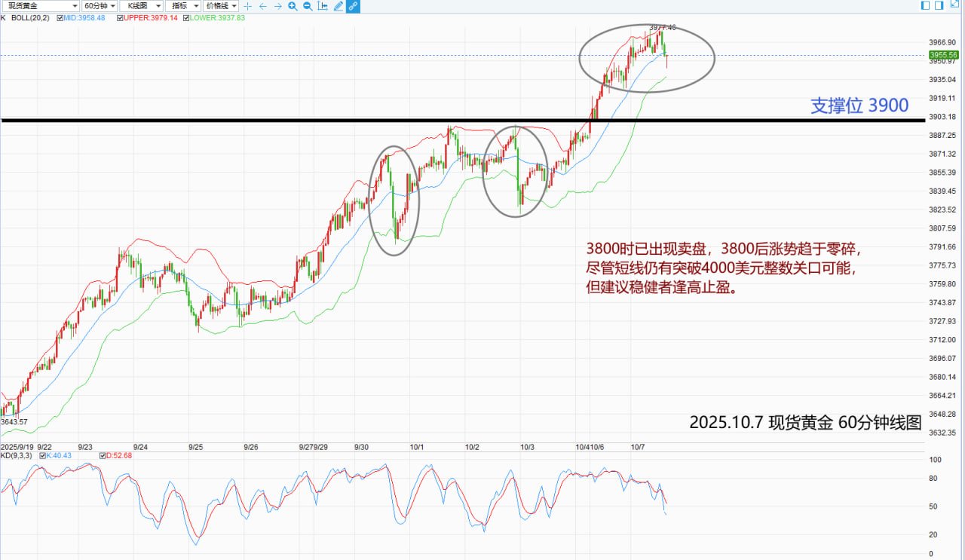Click the axis scale settings icon
Image resolution: width=965 pixels, height=560 pixels.
tap(323, 6)
